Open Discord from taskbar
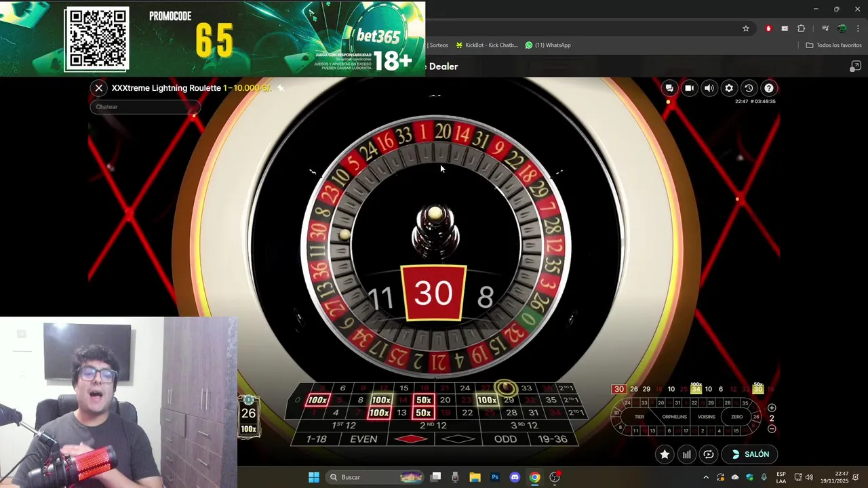This screenshot has width=868, height=488. coord(515,477)
